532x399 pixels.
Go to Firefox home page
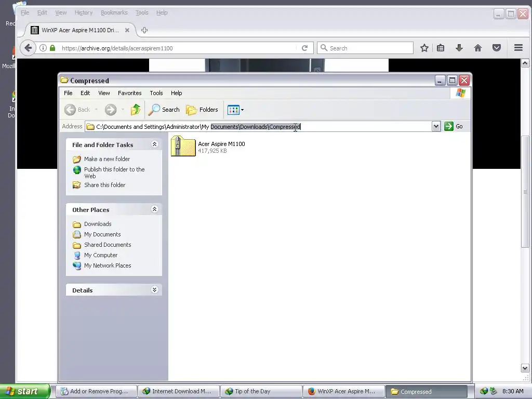(478, 48)
